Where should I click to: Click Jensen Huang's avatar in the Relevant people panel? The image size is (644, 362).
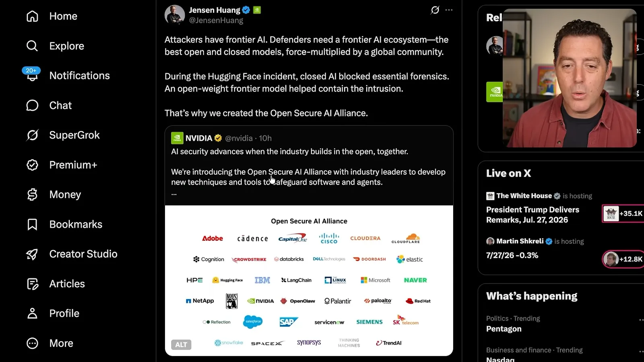495,45
